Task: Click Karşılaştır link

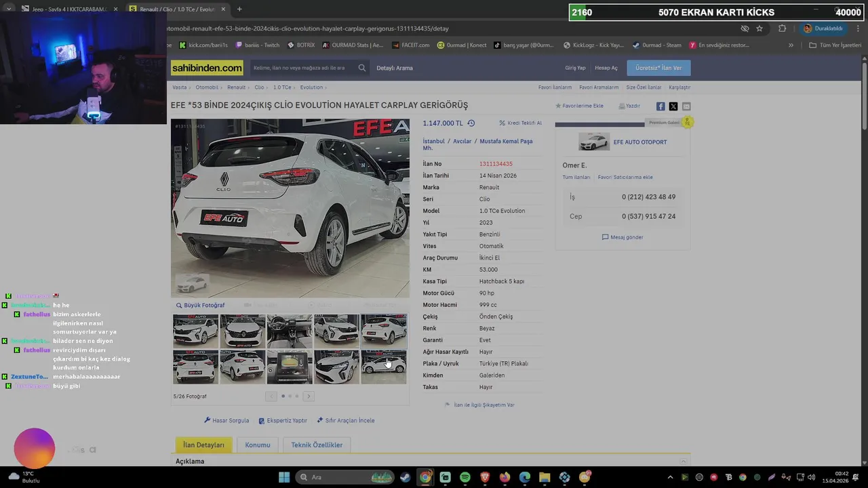Action: tap(679, 87)
